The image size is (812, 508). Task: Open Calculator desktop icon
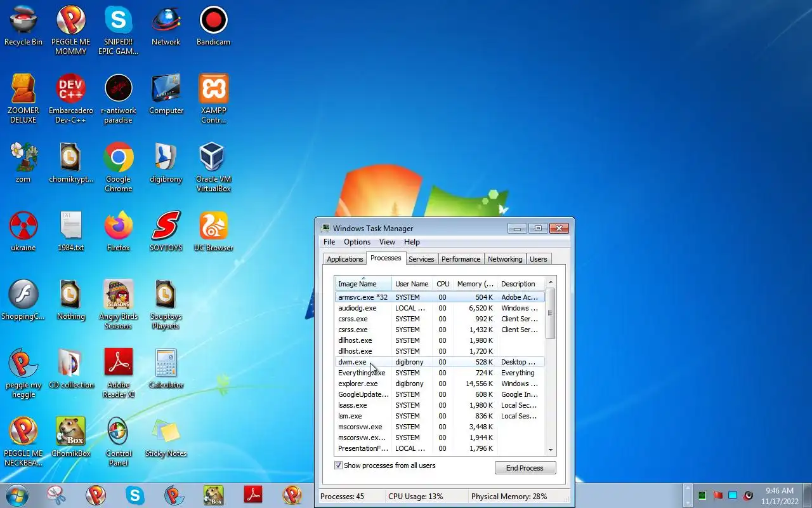point(166,370)
